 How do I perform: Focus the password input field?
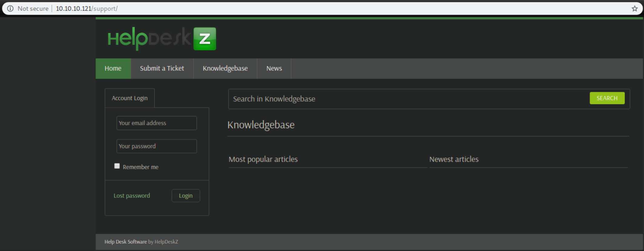157,146
